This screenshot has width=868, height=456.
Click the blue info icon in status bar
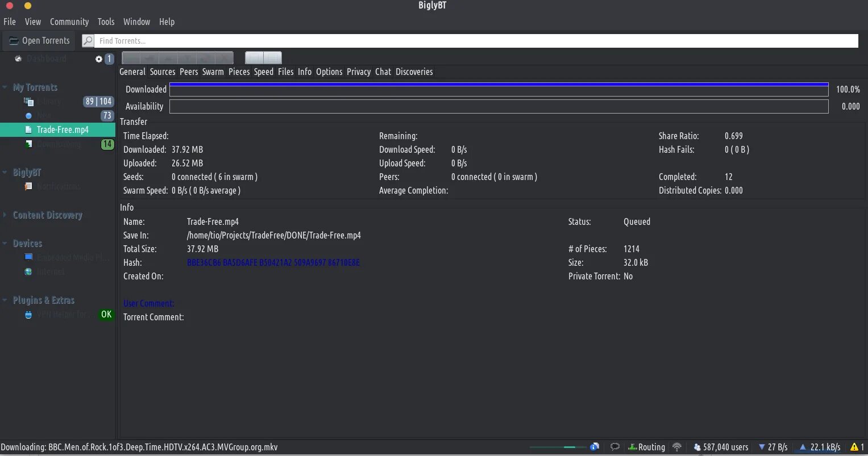[x=595, y=447]
